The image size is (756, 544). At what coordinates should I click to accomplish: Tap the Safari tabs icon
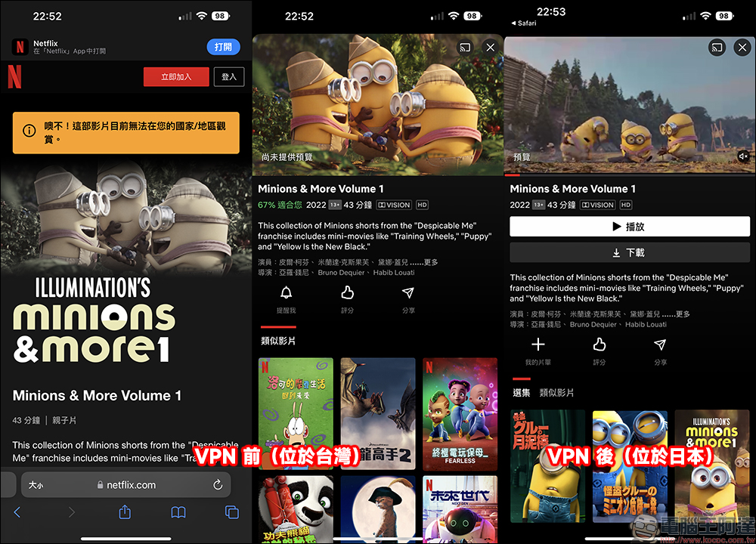point(232,512)
